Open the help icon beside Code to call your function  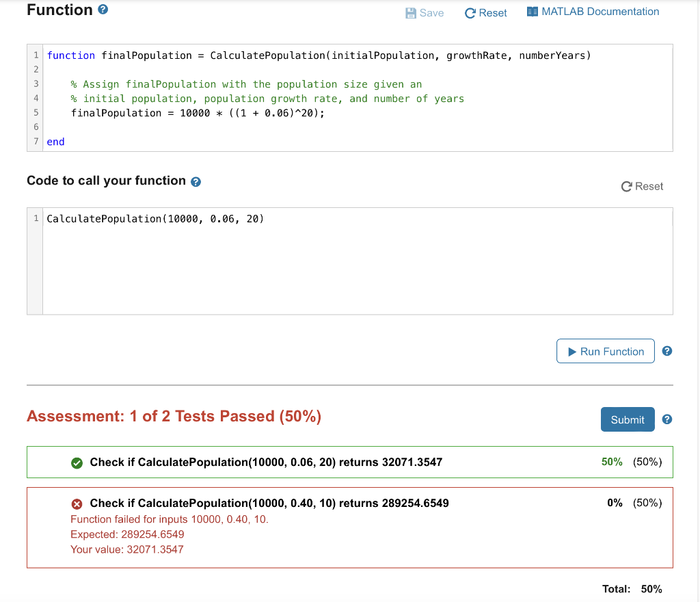tap(196, 182)
